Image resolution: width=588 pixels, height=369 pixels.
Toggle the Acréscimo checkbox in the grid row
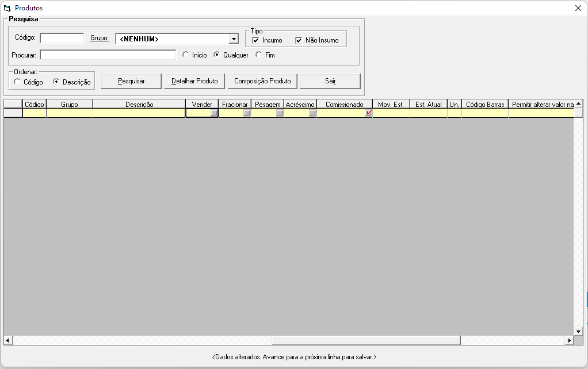(312, 113)
